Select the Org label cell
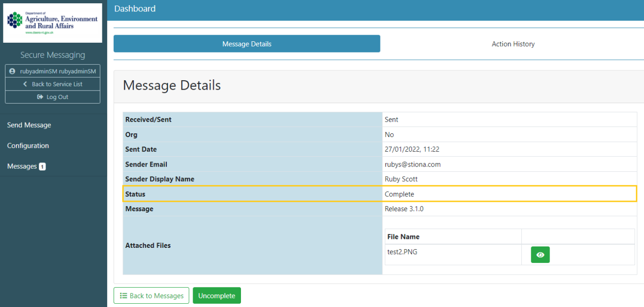This screenshot has height=307, width=644. point(253,134)
